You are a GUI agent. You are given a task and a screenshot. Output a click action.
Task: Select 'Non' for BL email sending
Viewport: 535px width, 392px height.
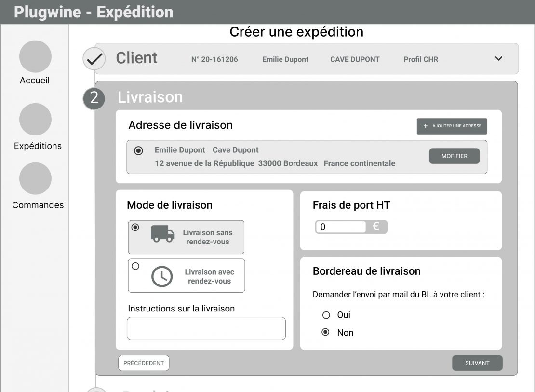coord(326,332)
